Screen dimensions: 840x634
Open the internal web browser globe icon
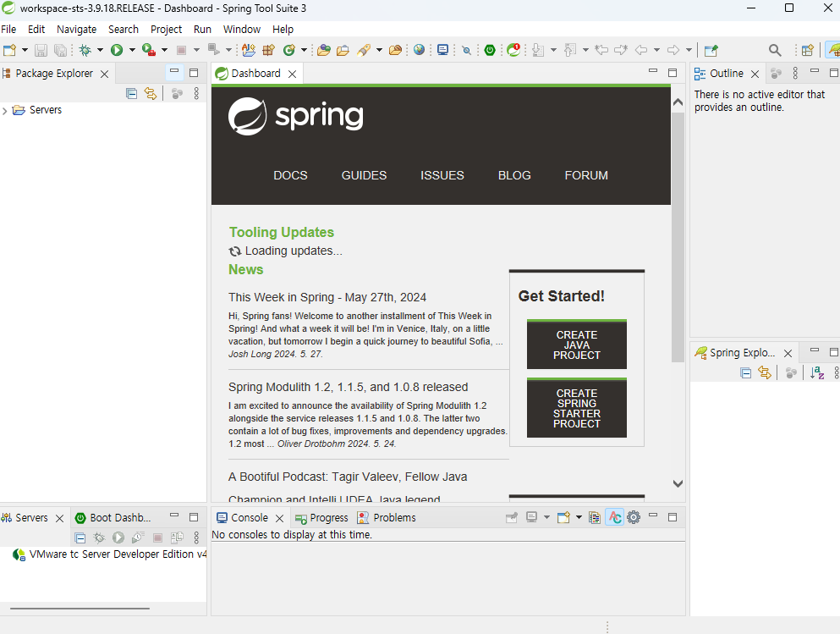tap(419, 50)
